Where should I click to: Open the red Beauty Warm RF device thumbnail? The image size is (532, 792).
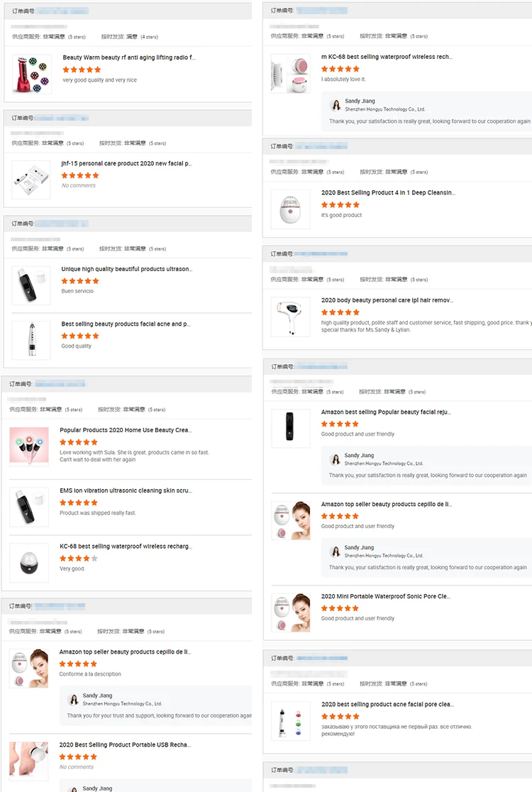pyautogui.click(x=32, y=74)
